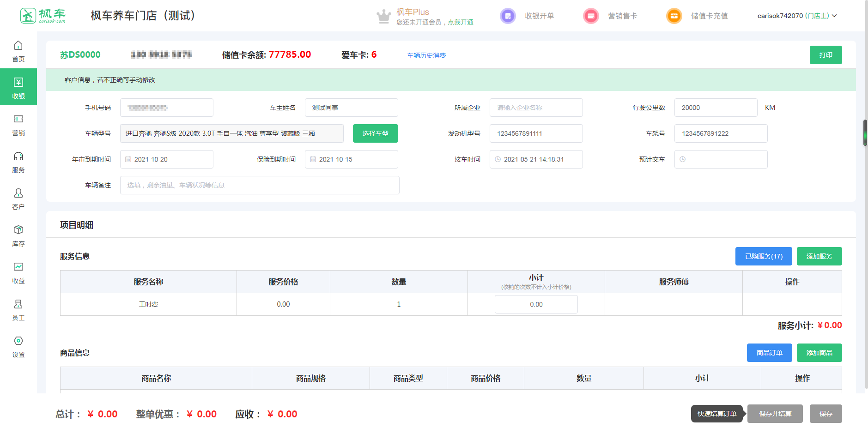Open the 首页 home icon in sidebar

coord(18,46)
